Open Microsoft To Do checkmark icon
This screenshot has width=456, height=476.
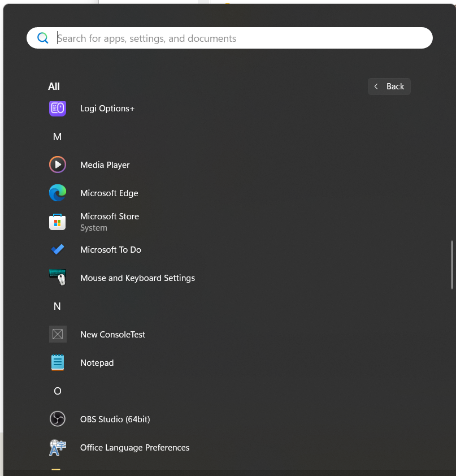58,249
